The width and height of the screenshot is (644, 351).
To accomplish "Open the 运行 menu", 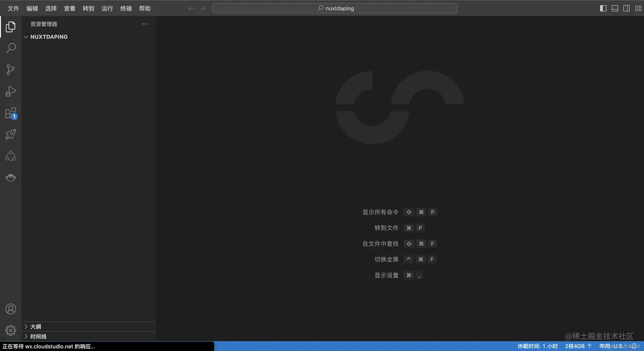I will click(x=107, y=9).
